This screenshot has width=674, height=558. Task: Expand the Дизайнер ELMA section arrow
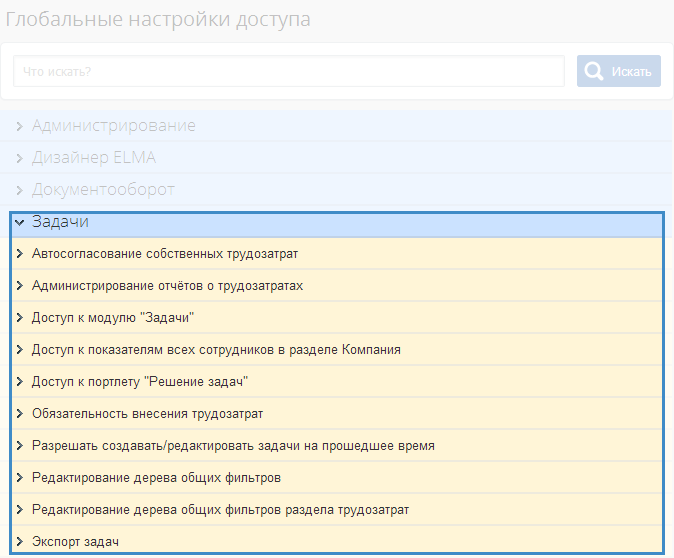[x=19, y=158]
